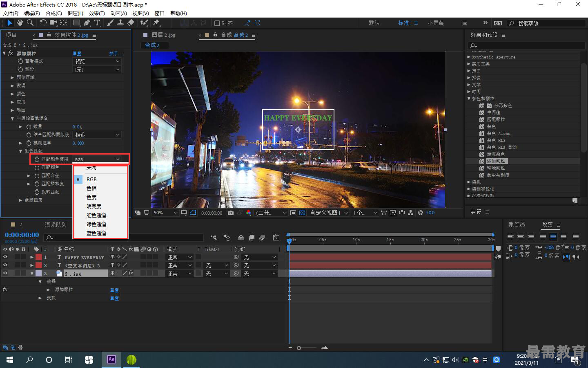Open show channel color management icon

tap(249, 213)
